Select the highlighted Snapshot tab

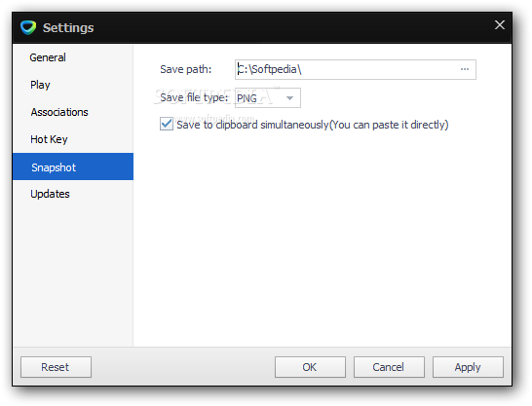click(73, 166)
